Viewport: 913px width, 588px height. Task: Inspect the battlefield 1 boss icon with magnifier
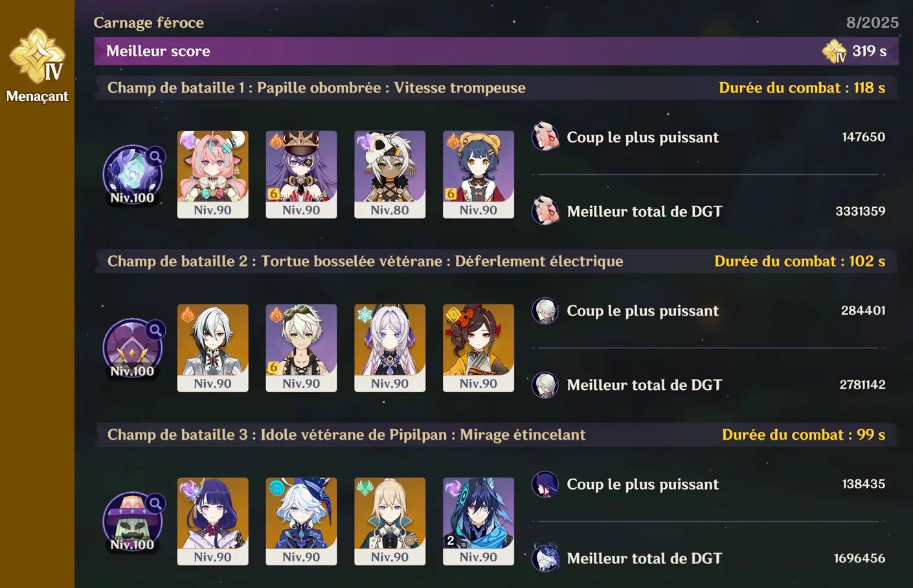point(133,174)
